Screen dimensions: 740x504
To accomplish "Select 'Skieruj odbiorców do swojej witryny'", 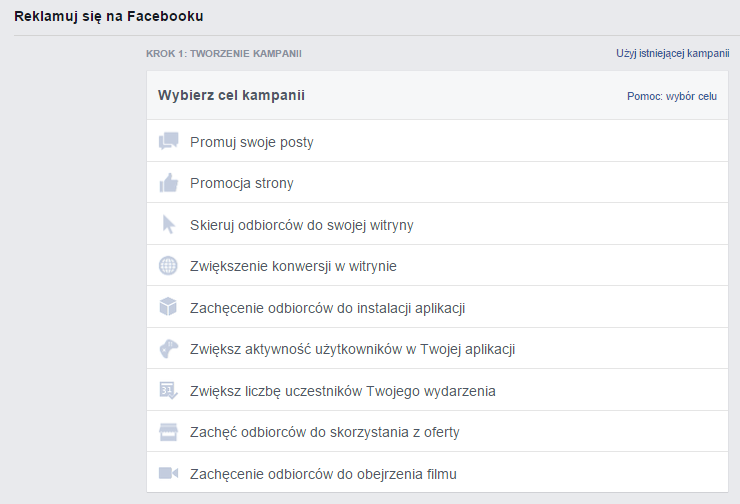I will [437, 224].
